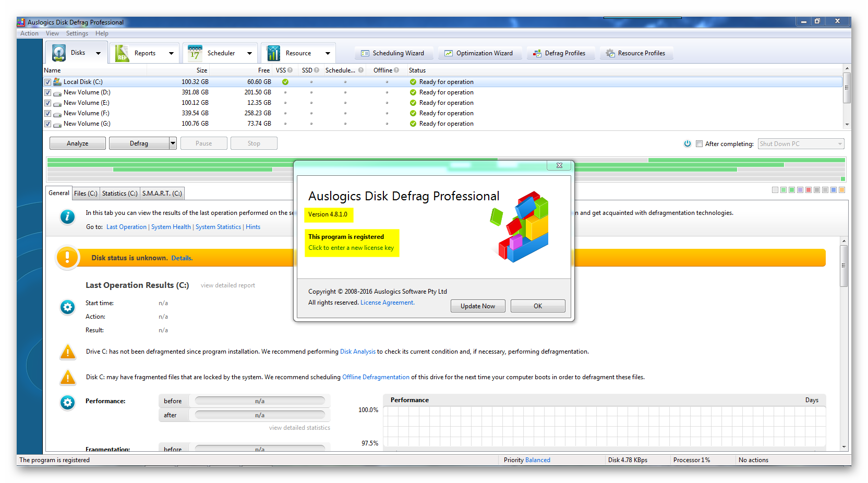Image resolution: width=868 pixels, height=483 pixels.
Task: Click the red legend color swatch
Action: coord(809,190)
